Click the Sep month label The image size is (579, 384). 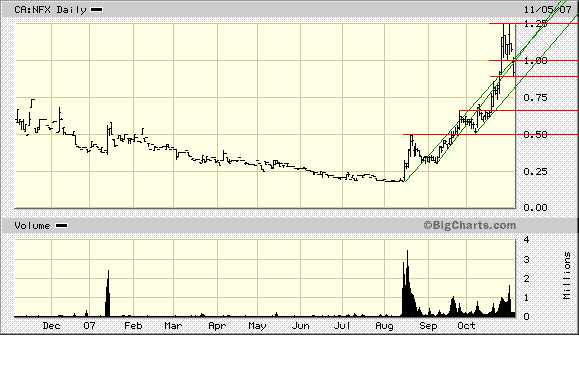(428, 326)
